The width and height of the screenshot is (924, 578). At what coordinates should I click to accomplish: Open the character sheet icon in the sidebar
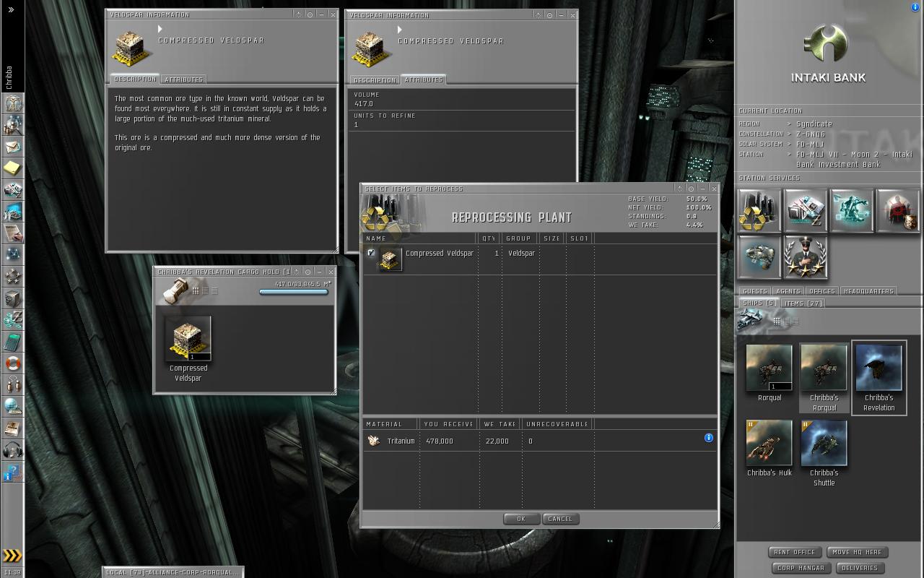[13, 104]
